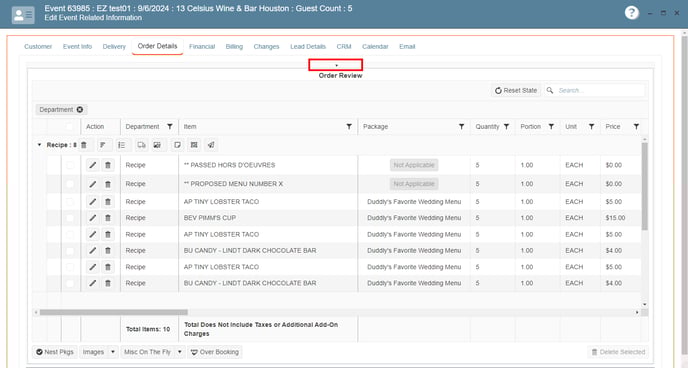Click the search magnifier icon

[550, 90]
